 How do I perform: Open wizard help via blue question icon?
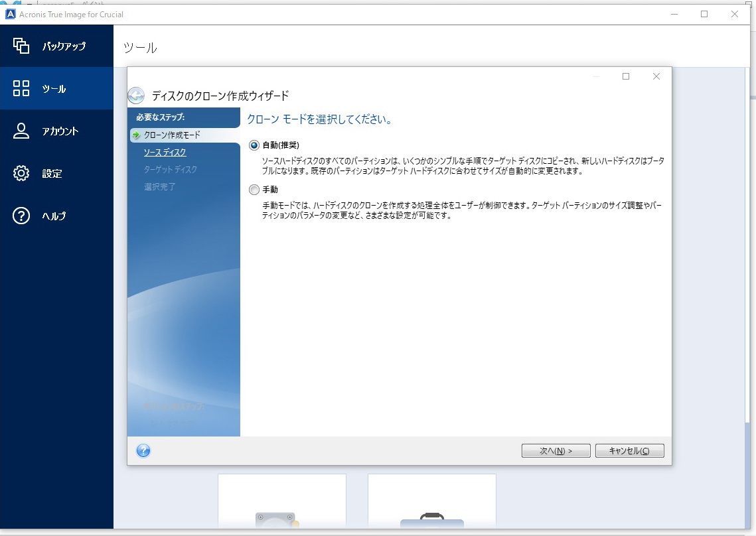click(143, 450)
